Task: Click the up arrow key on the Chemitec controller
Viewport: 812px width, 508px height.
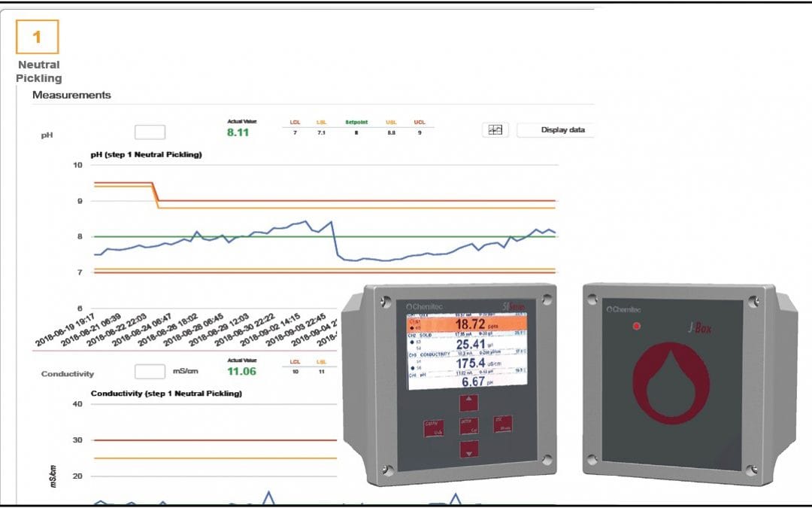Action: [468, 402]
